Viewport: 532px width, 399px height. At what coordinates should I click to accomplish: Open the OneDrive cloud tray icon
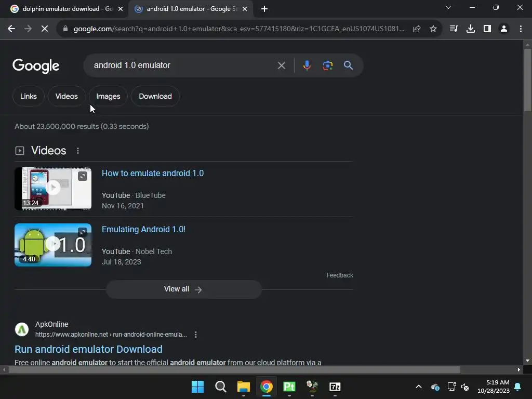pyautogui.click(x=435, y=387)
